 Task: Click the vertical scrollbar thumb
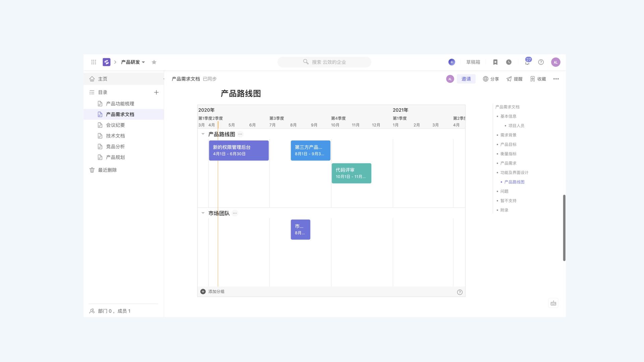click(x=564, y=228)
